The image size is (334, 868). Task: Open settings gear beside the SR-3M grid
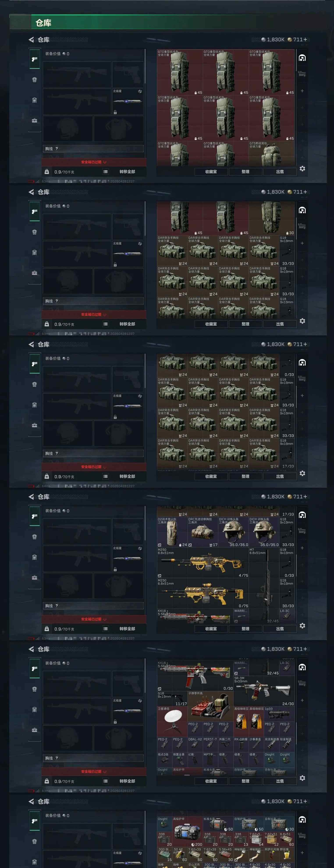[302, 778]
